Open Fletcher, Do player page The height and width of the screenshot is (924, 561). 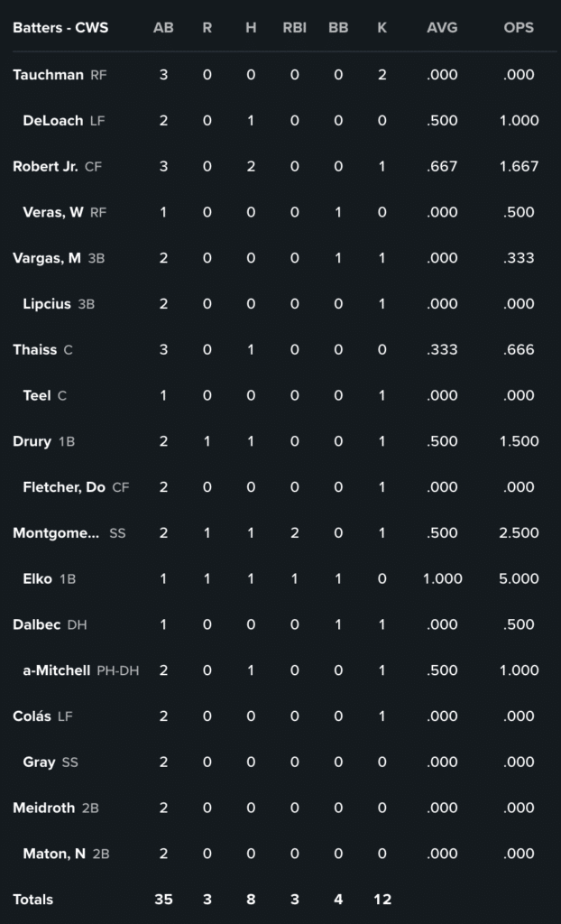click(63, 488)
